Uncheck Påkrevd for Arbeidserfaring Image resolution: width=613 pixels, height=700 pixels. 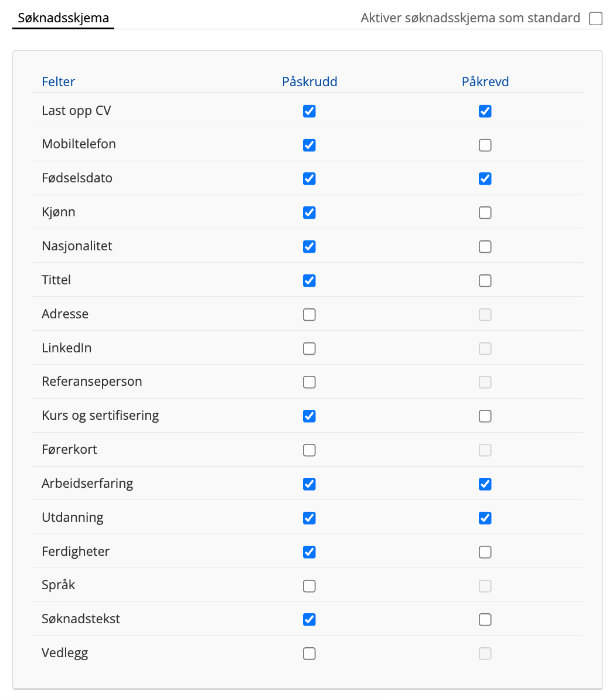(x=485, y=484)
